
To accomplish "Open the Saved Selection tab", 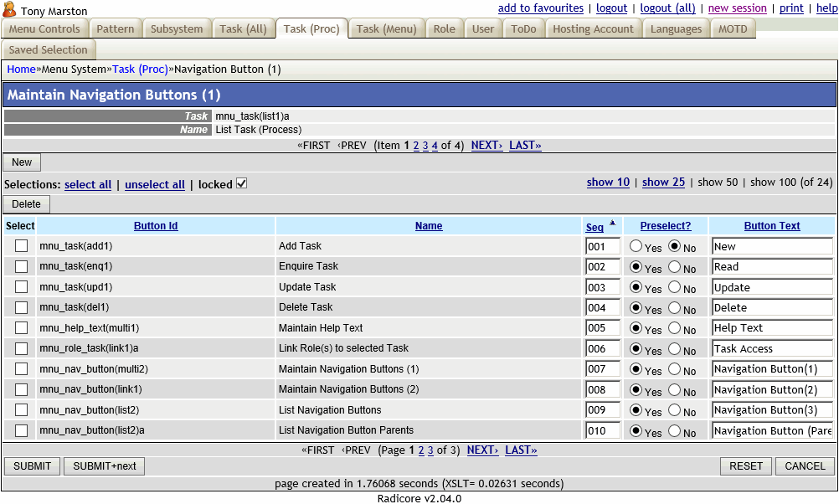I will point(49,49).
